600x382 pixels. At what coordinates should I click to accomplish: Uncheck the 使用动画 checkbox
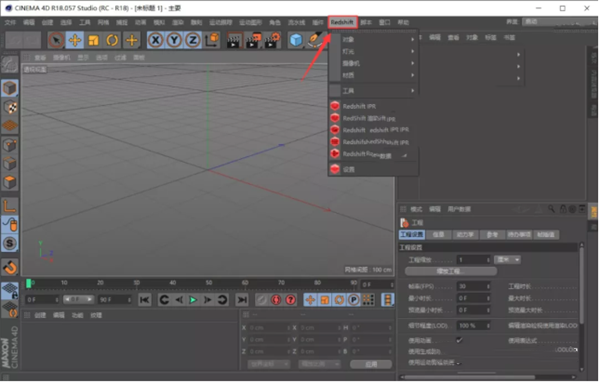point(459,340)
